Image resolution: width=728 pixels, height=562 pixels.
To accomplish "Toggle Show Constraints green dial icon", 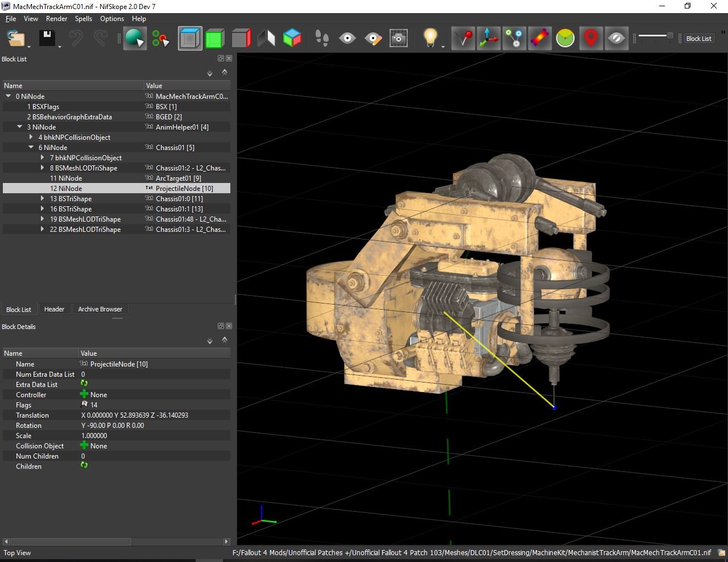I will click(x=565, y=38).
